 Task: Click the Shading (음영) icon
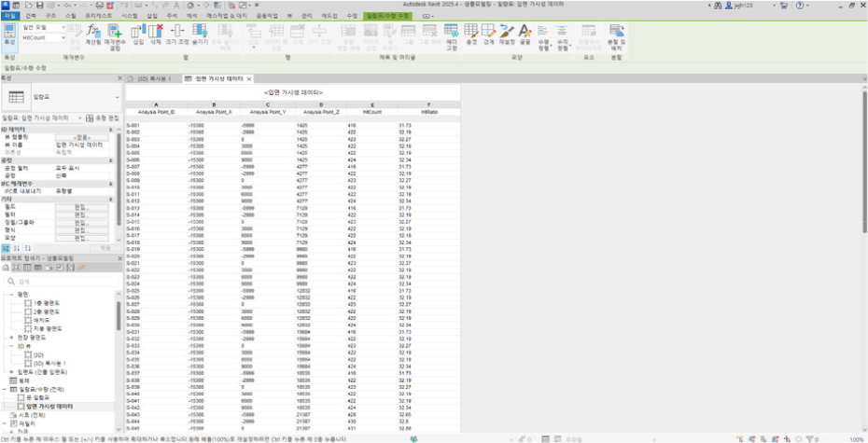(x=471, y=35)
